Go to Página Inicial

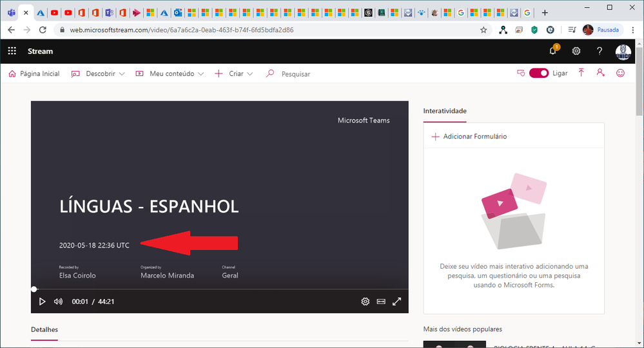[34, 73]
